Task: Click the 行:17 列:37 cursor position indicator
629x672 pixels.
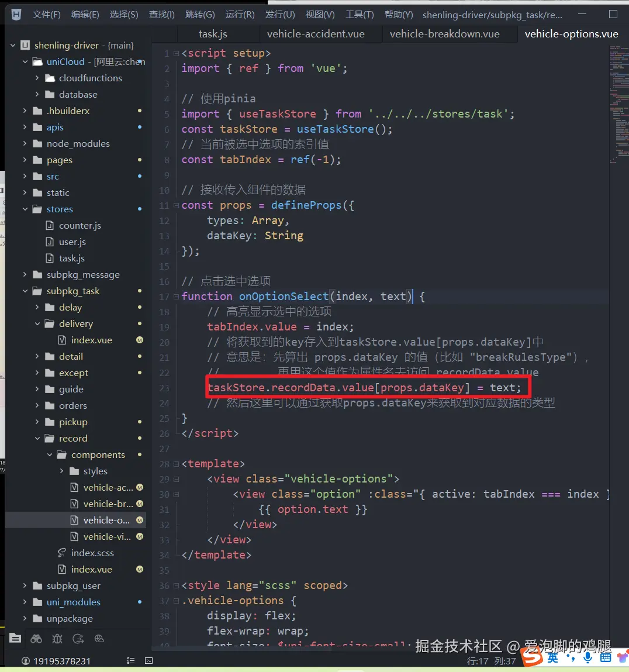Action: tap(491, 661)
